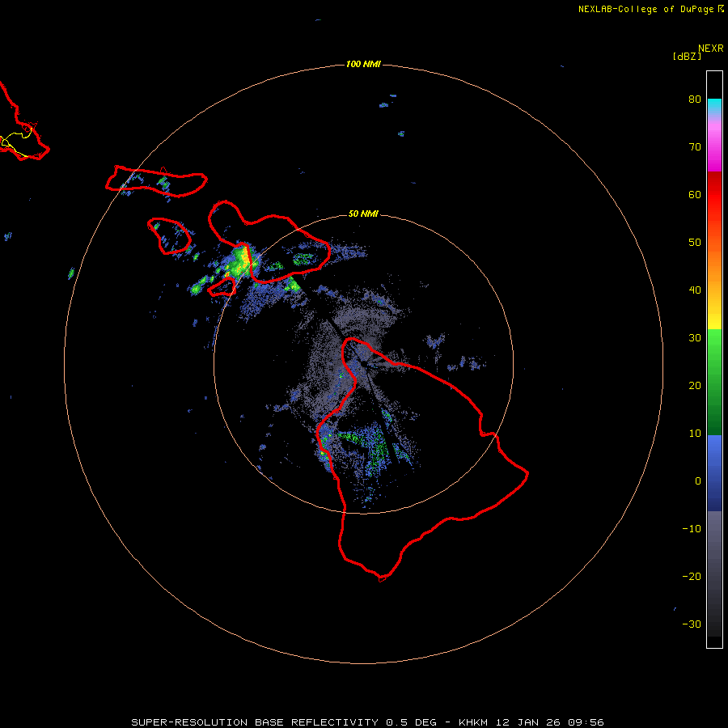Screen dimensions: 728x728
Task: Click the 20 value on dBZ scale
Action: click(x=695, y=386)
